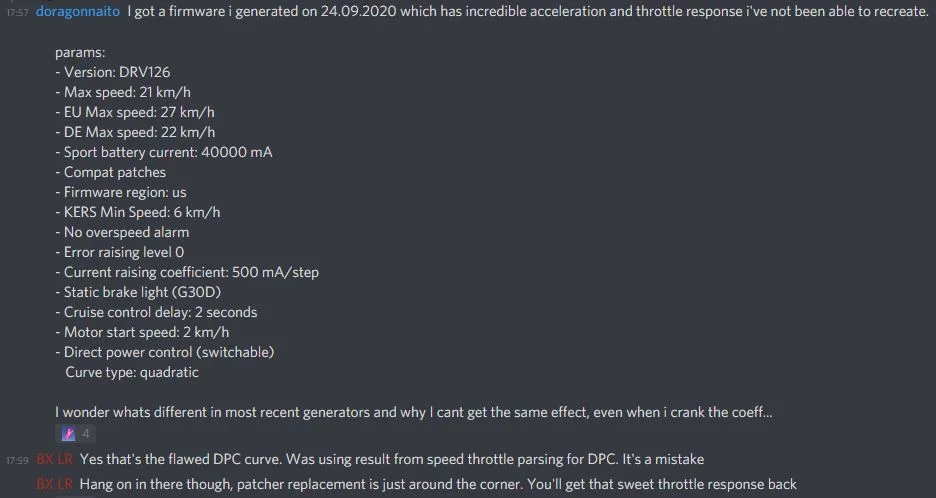Viewport: 936px width, 498px height.
Task: Click BX LR name beside 'Hang on' message
Action: pyautogui.click(x=54, y=484)
